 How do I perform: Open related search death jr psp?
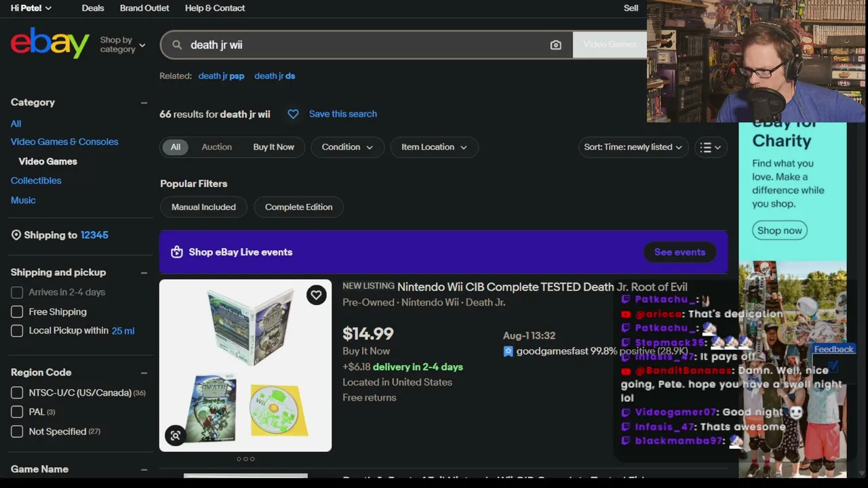(221, 76)
